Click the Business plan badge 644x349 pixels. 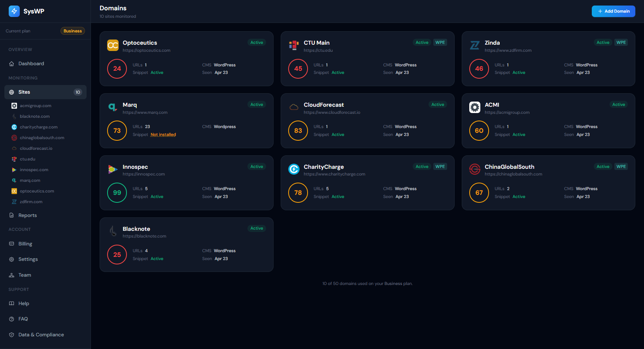pyautogui.click(x=73, y=31)
